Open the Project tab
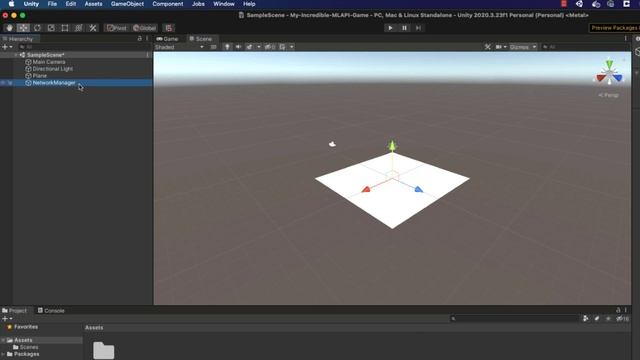Image resolution: width=640 pixels, height=360 pixels. 14,311
